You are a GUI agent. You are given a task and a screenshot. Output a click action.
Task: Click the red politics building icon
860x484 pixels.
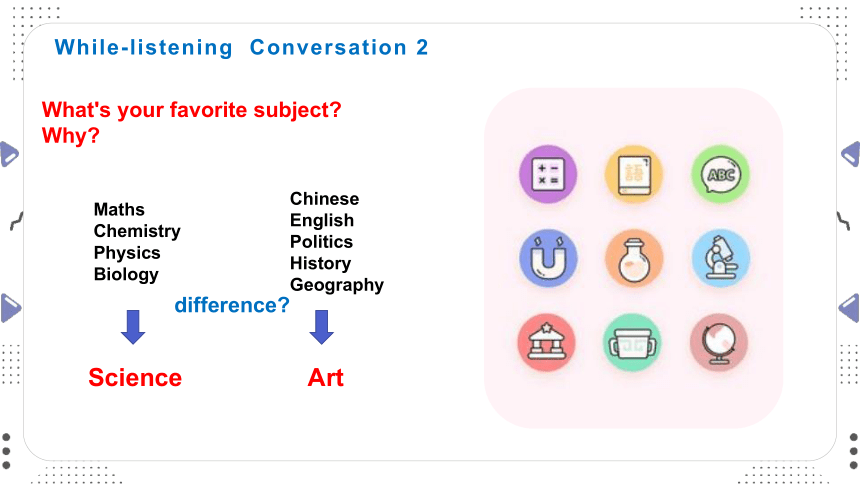[546, 342]
